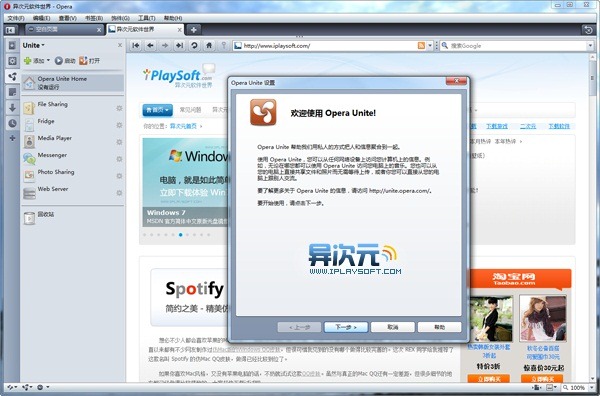
Task: Click the Google search field
Action: (x=518, y=46)
